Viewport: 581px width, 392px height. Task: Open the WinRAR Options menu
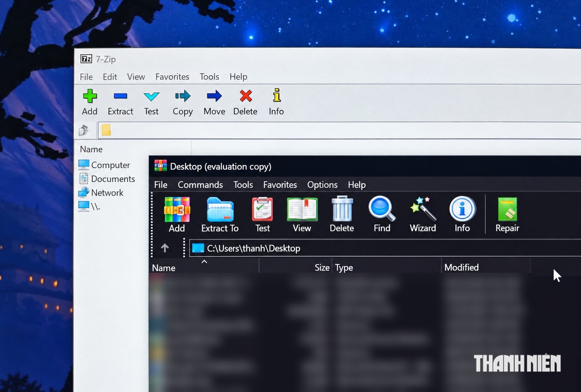[322, 185]
